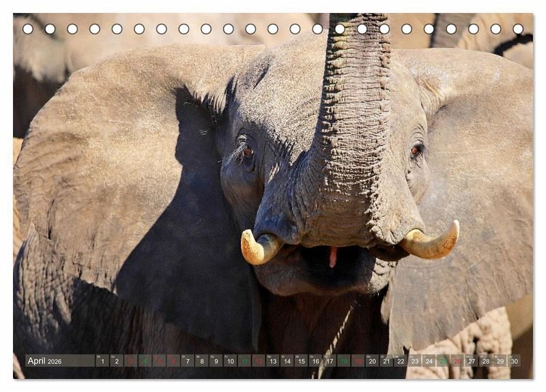Select day 1 in the calendar strip
The image size is (546, 392).
pyautogui.click(x=102, y=361)
